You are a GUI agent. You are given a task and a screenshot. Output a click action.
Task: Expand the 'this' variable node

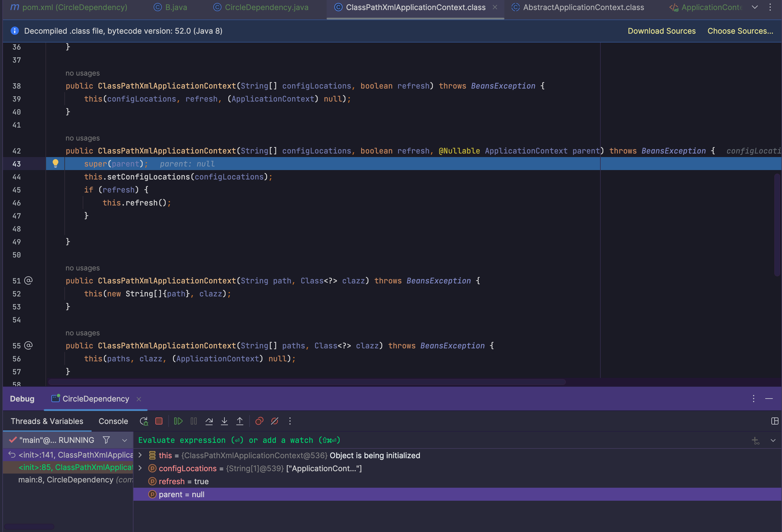(x=140, y=455)
